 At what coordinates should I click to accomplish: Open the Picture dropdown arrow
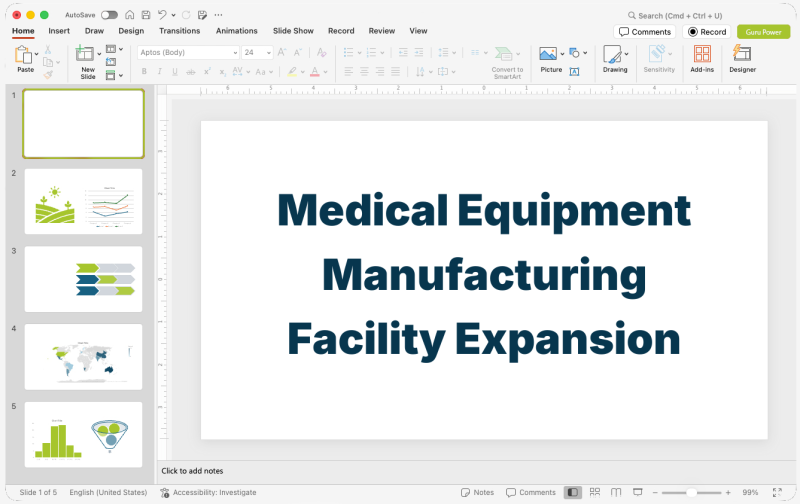(562, 54)
